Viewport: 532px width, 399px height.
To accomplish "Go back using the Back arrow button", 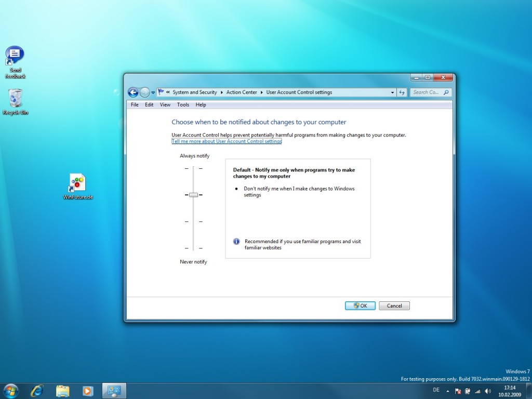I will 133,92.
